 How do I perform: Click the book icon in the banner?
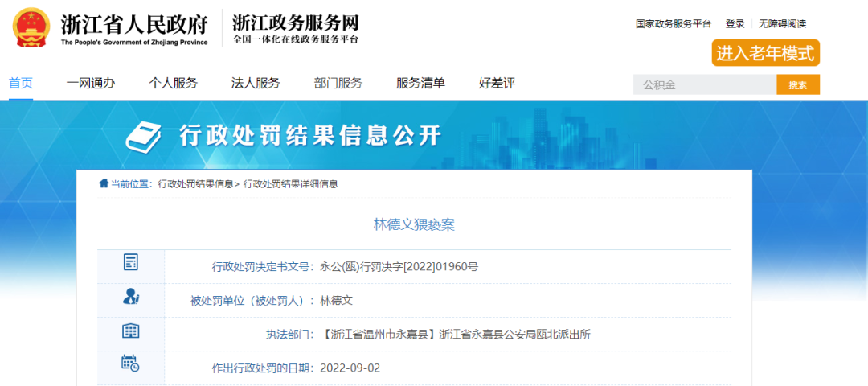(143, 136)
